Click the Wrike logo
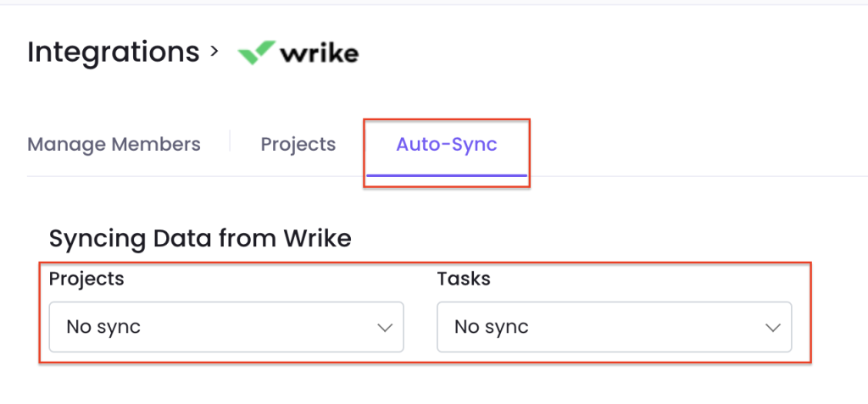868x404 pixels. pyautogui.click(x=298, y=53)
